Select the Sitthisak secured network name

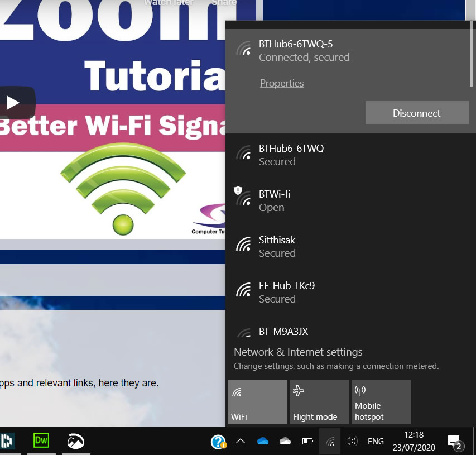point(277,240)
